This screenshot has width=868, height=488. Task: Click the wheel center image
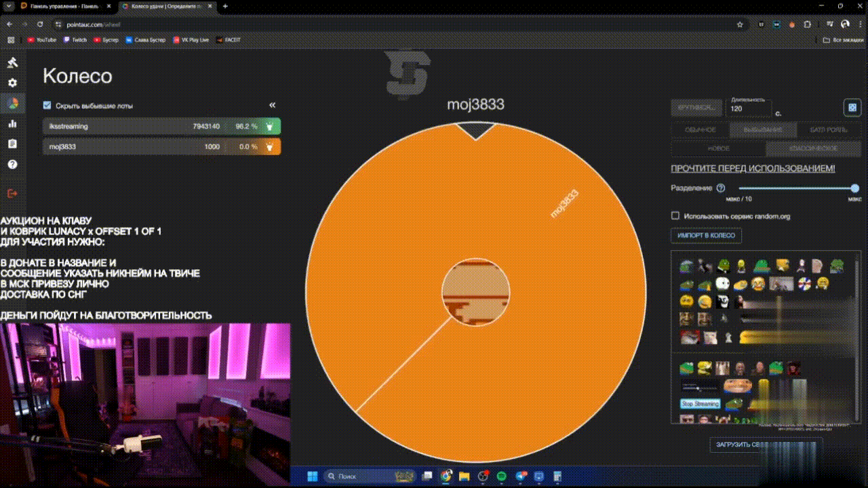coord(475,292)
